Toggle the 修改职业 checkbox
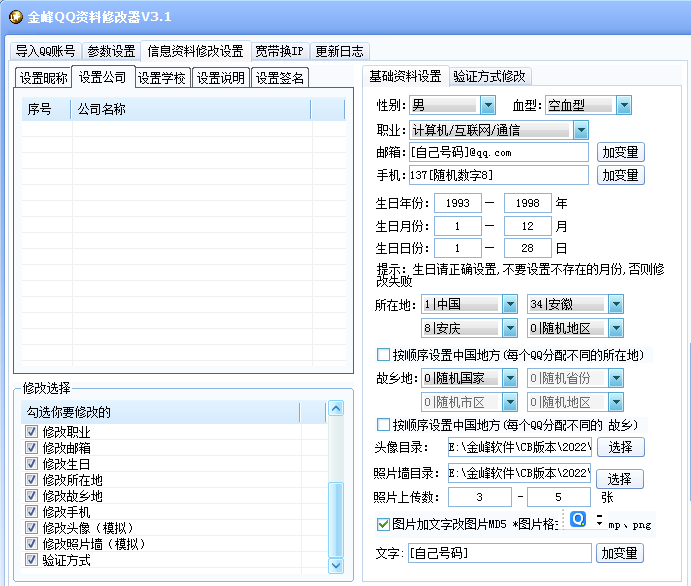Viewport: 691px width, 586px height. coord(31,431)
